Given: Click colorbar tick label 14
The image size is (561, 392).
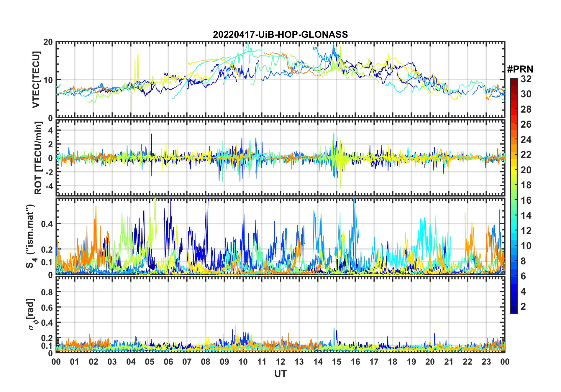Looking at the screenshot, I should coord(526,215).
